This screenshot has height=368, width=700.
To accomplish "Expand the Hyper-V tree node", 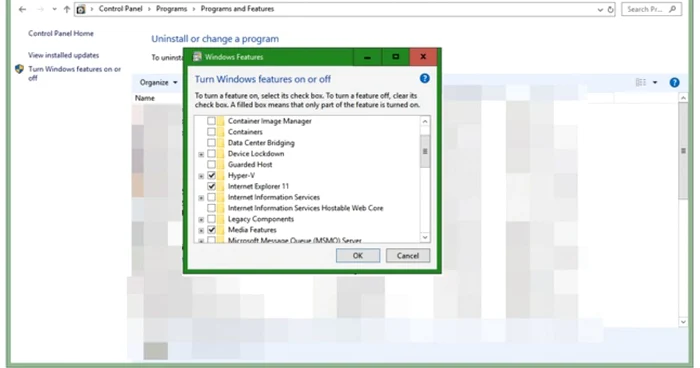I will point(201,176).
